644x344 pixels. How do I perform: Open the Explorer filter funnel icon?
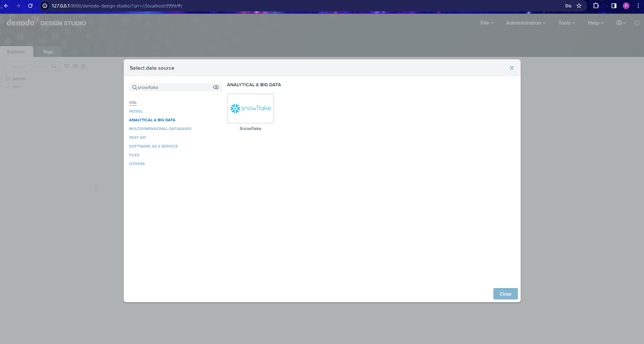click(x=67, y=66)
